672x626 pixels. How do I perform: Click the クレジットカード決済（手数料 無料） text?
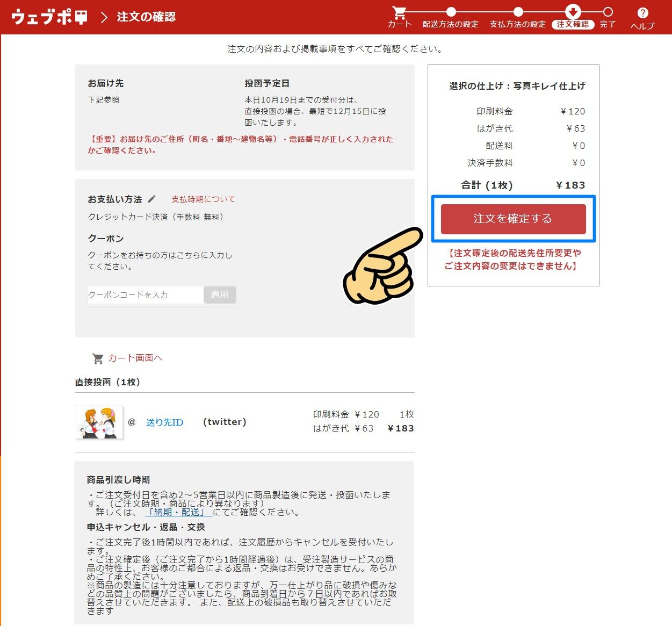coord(156,217)
